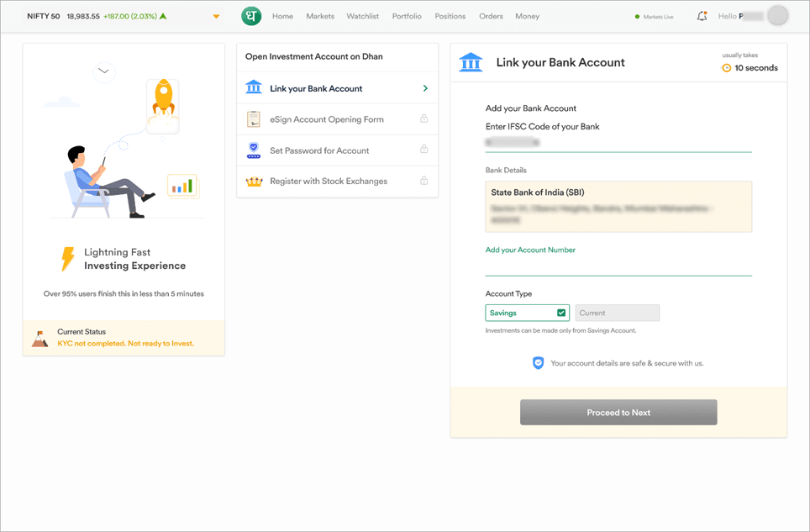Go to the Portfolio tab
This screenshot has width=810, height=532.
tap(407, 16)
